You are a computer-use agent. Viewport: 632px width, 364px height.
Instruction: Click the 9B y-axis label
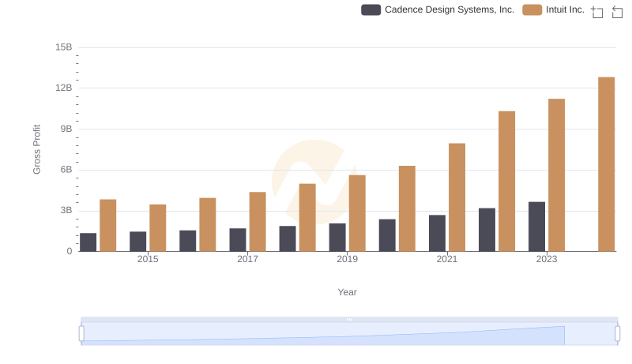coord(66,129)
